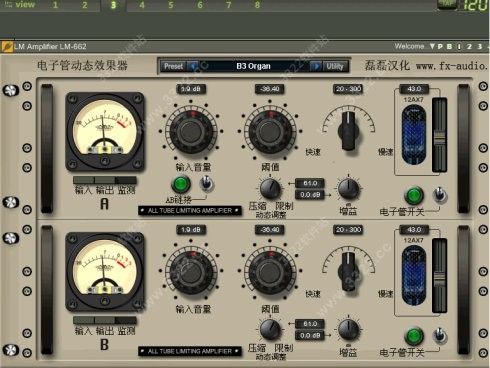Click channel A 压缩/限制 dynamics knob
This screenshot has height=368, width=490.
coord(270,189)
